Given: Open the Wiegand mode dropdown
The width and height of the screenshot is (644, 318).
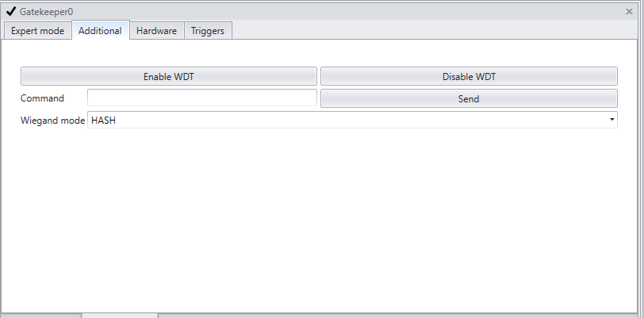Looking at the screenshot, I should [352, 120].
